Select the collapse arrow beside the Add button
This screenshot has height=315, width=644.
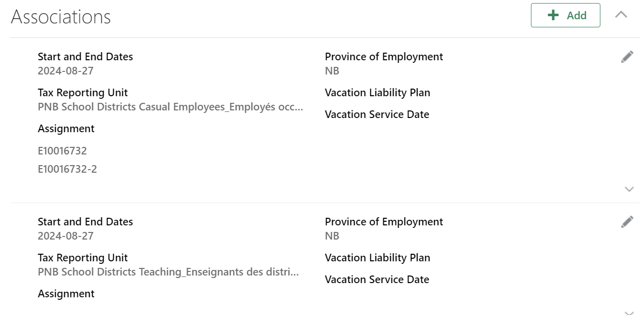click(621, 15)
